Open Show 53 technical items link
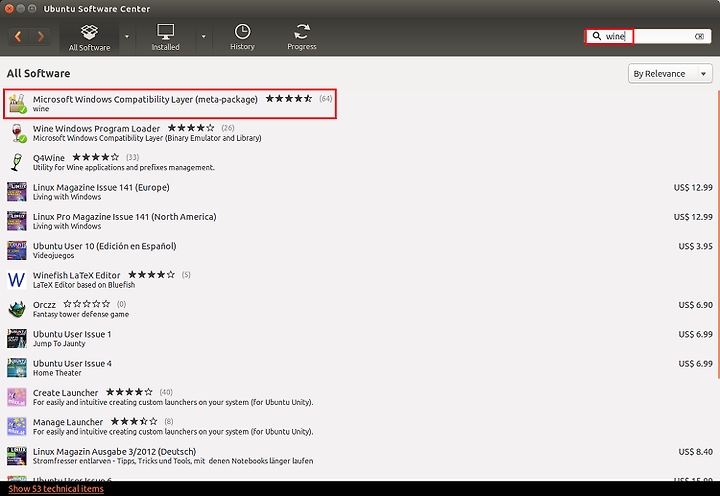The height and width of the screenshot is (496, 720). (x=56, y=489)
